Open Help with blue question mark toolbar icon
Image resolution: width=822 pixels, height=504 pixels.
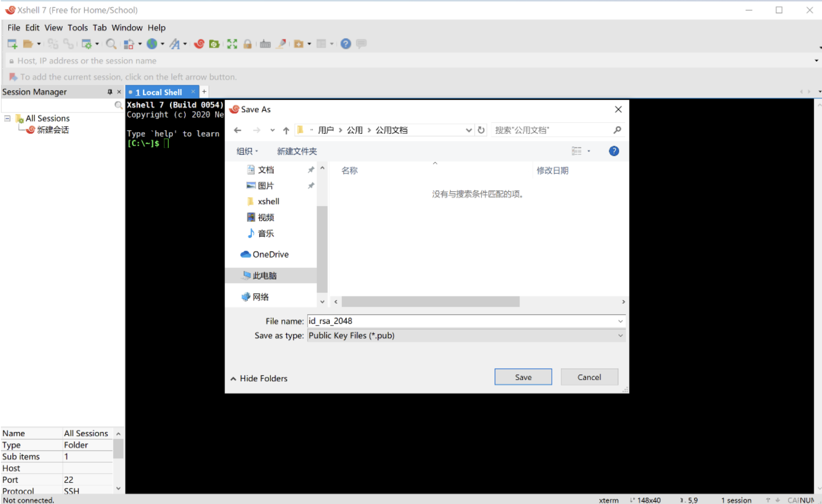346,44
